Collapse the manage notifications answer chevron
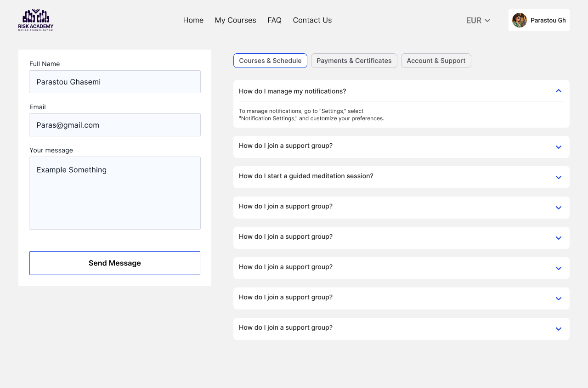The height and width of the screenshot is (388, 588). [559, 91]
